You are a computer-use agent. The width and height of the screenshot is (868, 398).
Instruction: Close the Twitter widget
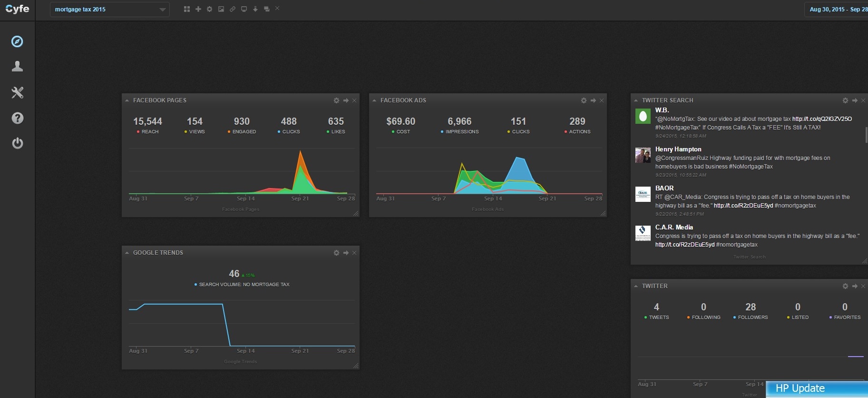(x=863, y=286)
